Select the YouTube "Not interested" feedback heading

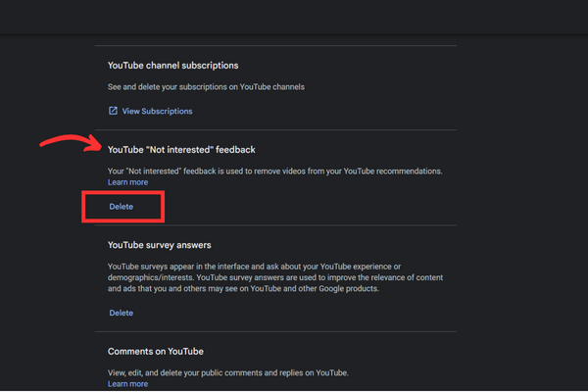pos(181,150)
